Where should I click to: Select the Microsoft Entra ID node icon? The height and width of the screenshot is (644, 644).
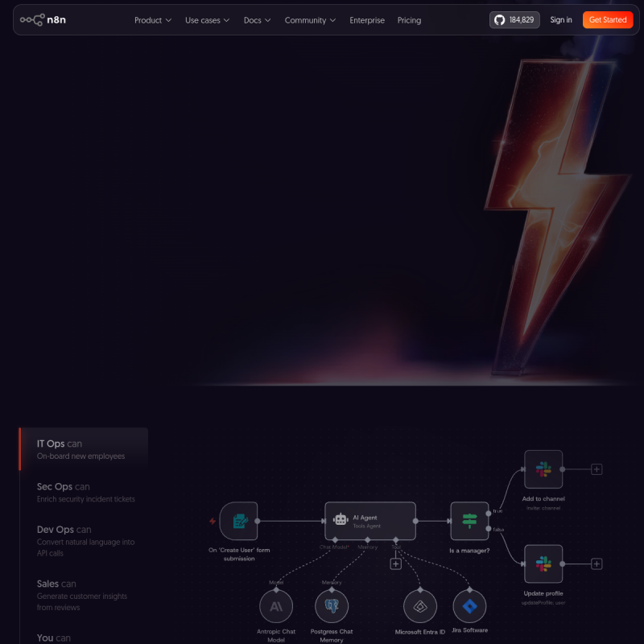point(420,605)
